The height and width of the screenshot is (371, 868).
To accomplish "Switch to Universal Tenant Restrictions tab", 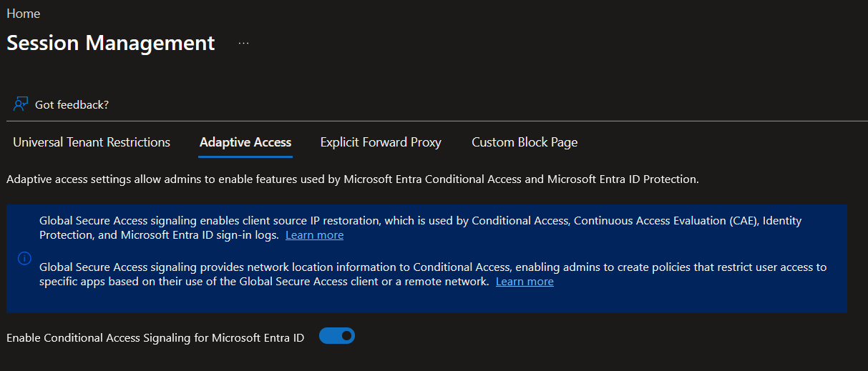I will (x=92, y=142).
